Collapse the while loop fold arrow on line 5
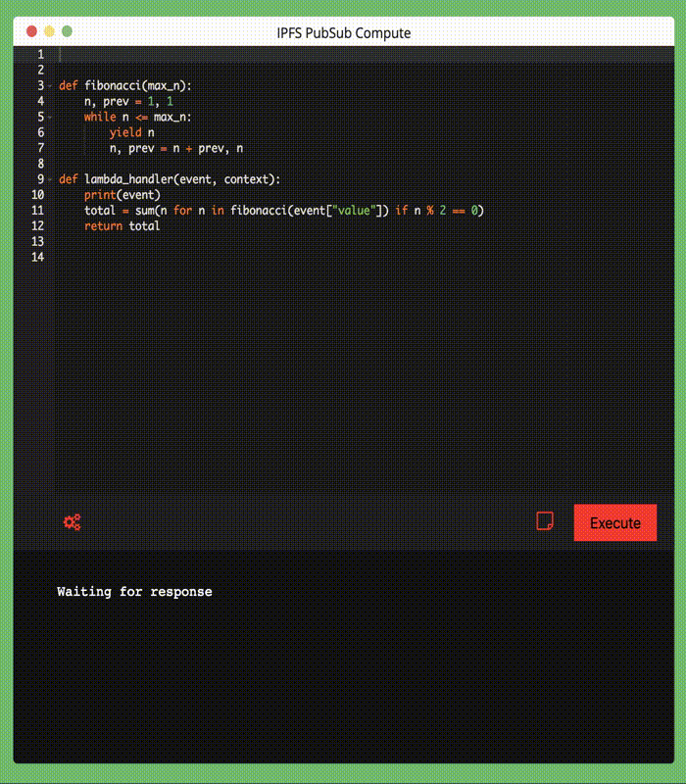Image resolution: width=686 pixels, height=784 pixels. (50, 117)
